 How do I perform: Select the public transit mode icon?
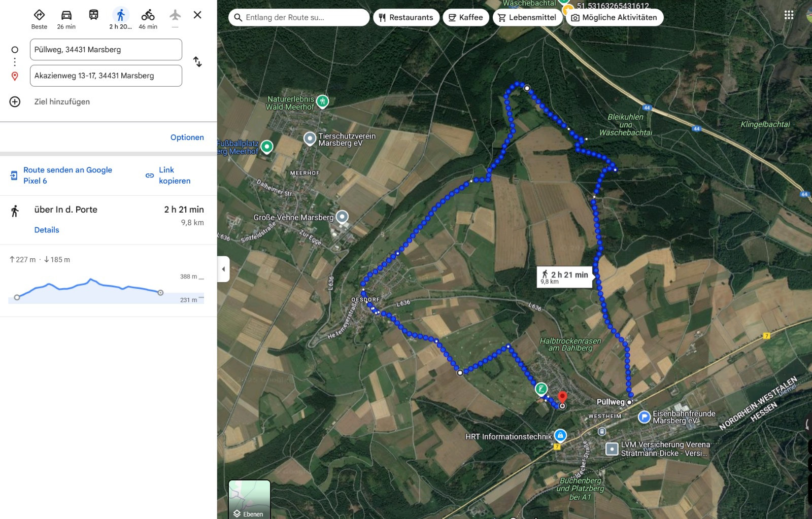(93, 15)
